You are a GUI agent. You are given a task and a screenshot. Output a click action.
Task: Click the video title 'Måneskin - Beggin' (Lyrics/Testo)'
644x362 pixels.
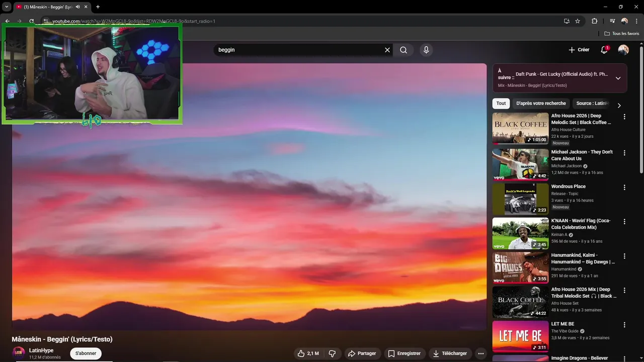pyautogui.click(x=62, y=339)
